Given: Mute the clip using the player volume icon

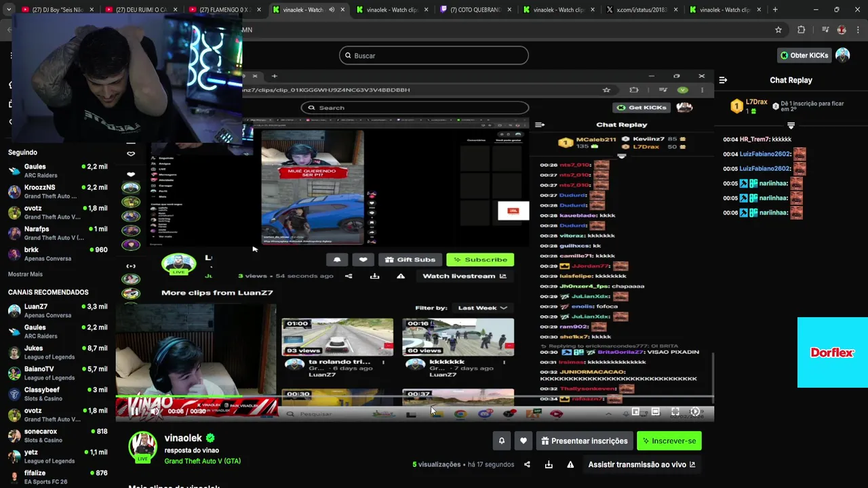Looking at the screenshot, I should click(x=155, y=411).
